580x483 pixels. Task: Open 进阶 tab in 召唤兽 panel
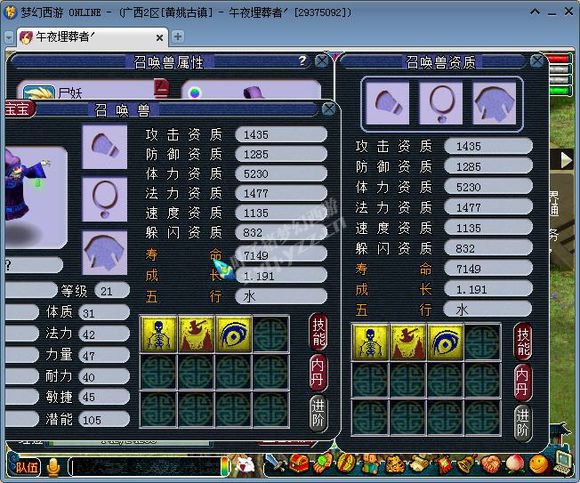pos(318,414)
